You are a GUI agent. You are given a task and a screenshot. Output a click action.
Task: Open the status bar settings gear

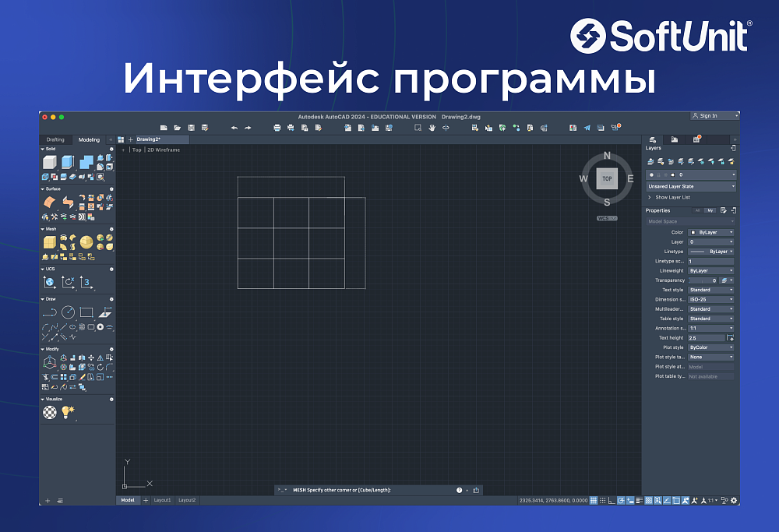pos(734,500)
